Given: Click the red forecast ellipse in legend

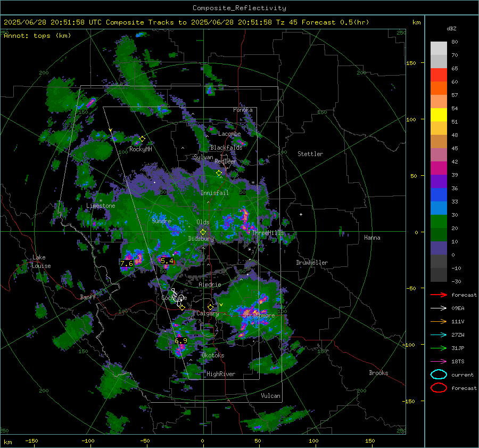Looking at the screenshot, I should (x=439, y=388).
